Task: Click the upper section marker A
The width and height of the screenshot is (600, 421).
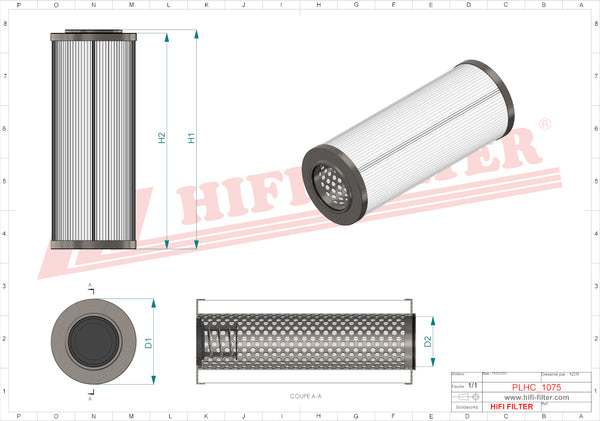Action: tap(91, 286)
